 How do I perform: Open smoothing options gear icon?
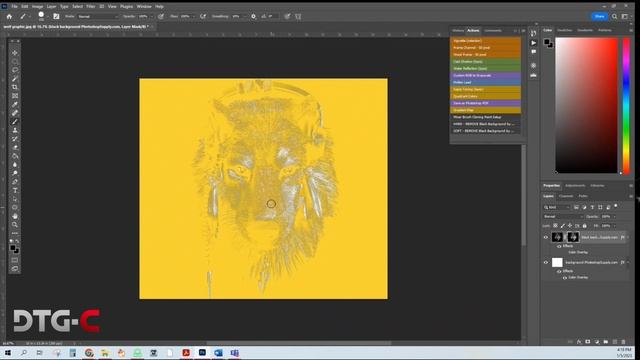(x=253, y=16)
